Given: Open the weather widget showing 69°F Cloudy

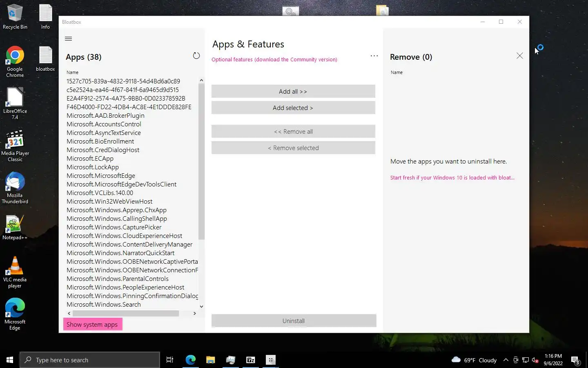Looking at the screenshot, I should click(x=474, y=360).
